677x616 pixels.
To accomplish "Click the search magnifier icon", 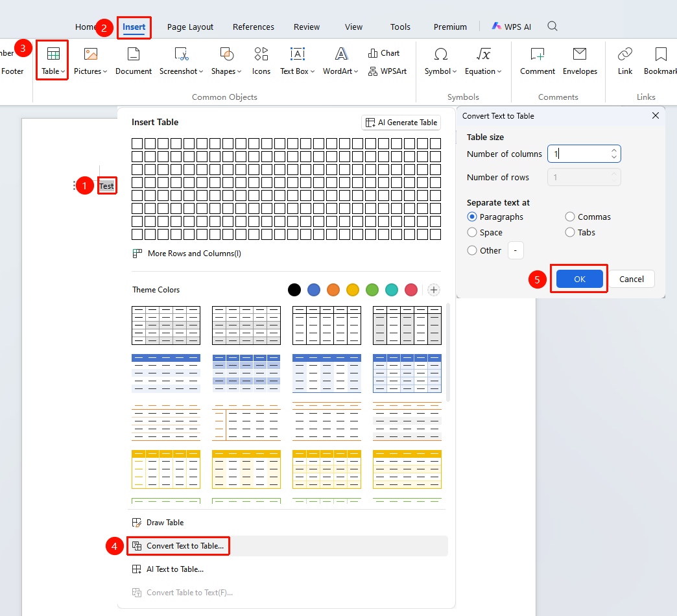I will [x=552, y=27].
